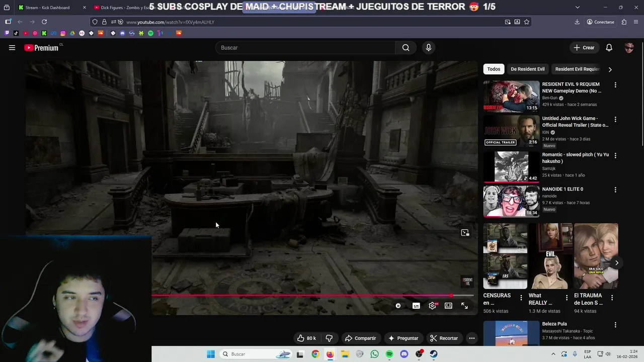Switch to Stream - Kick Dashboard tab
Viewport: 644px width, 362px height.
click(x=47, y=8)
